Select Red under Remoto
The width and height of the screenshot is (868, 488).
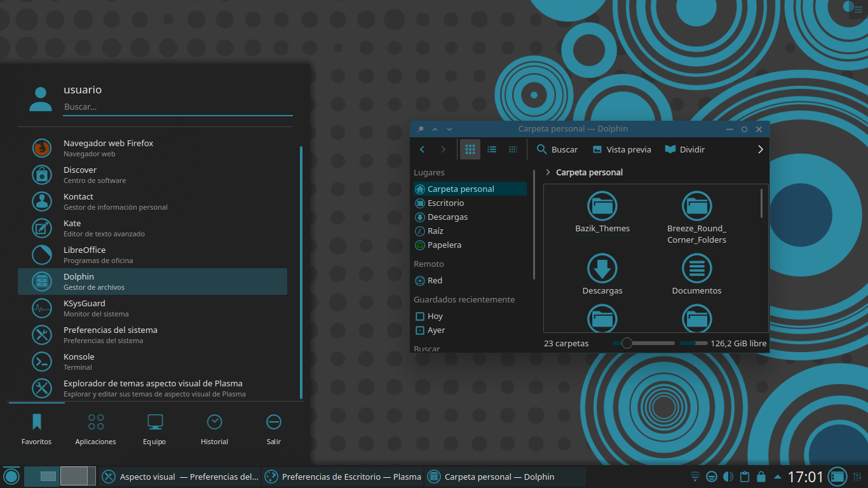point(470,280)
